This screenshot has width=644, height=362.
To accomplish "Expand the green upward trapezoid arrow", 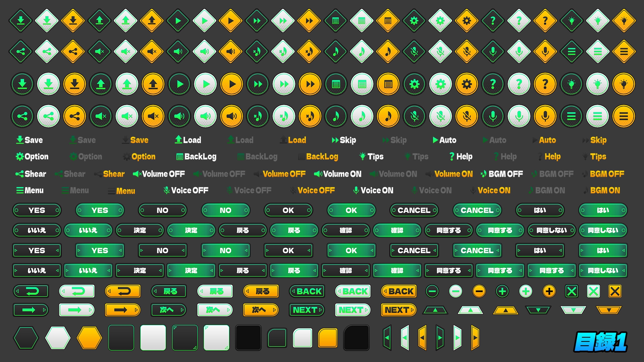I will pos(435,310).
